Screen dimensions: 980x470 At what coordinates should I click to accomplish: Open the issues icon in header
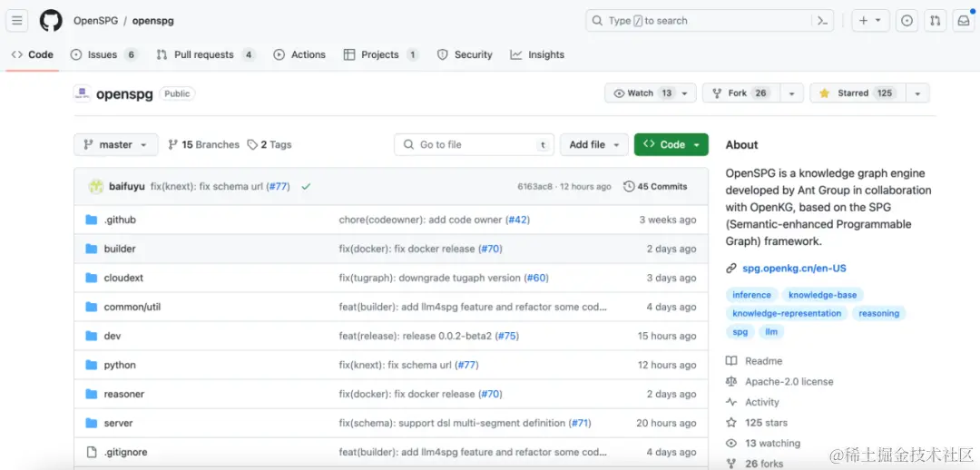tap(906, 20)
